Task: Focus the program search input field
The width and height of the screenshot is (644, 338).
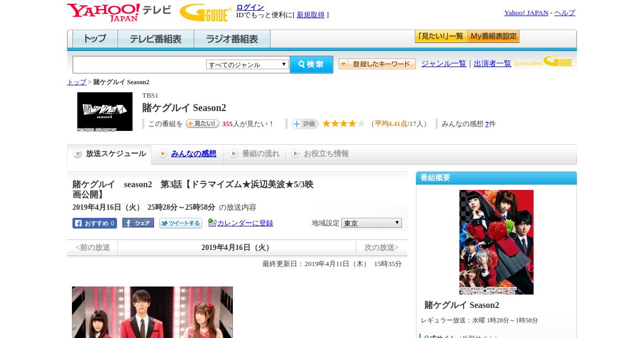Action: pyautogui.click(x=140, y=65)
